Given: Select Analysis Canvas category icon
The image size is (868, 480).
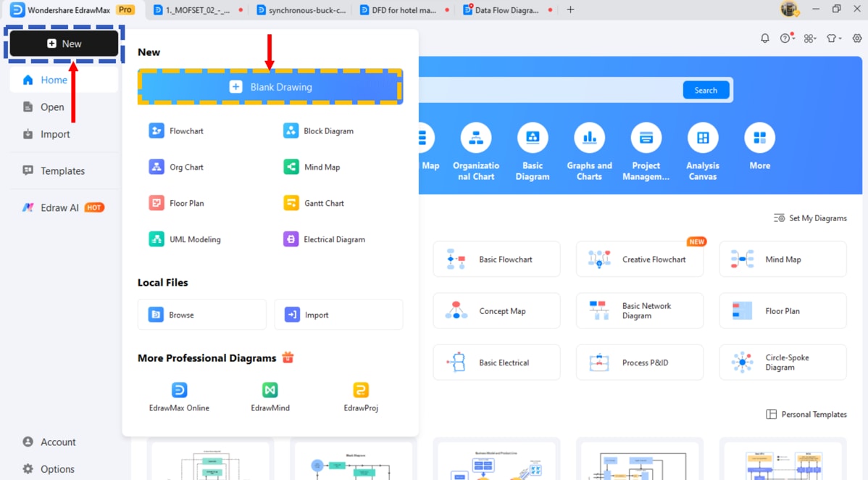Looking at the screenshot, I should (x=703, y=138).
